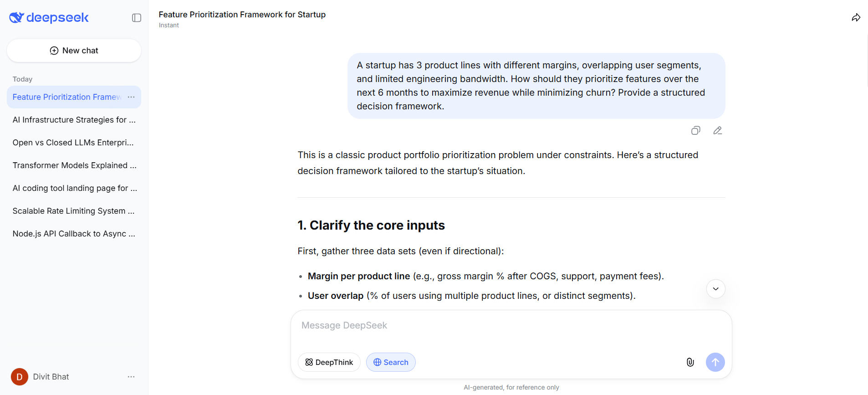Collapse the sidebar panel
This screenshot has width=868, height=395.
[136, 17]
